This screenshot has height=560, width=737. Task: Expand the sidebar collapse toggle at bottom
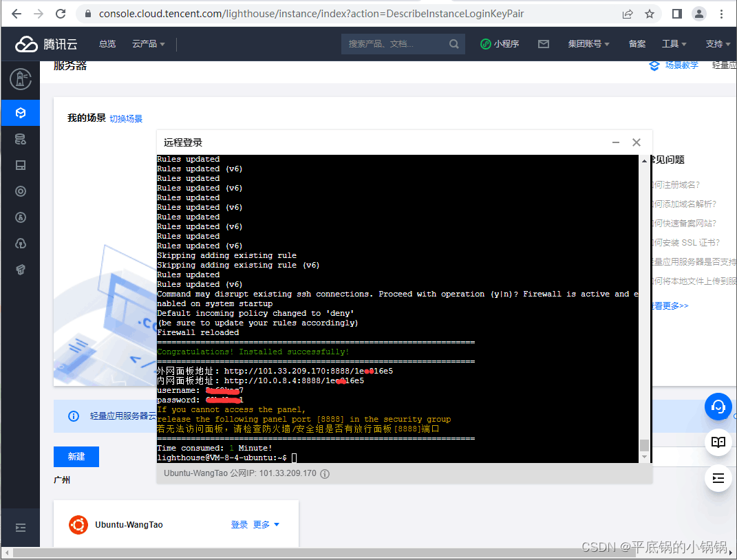(x=20, y=528)
